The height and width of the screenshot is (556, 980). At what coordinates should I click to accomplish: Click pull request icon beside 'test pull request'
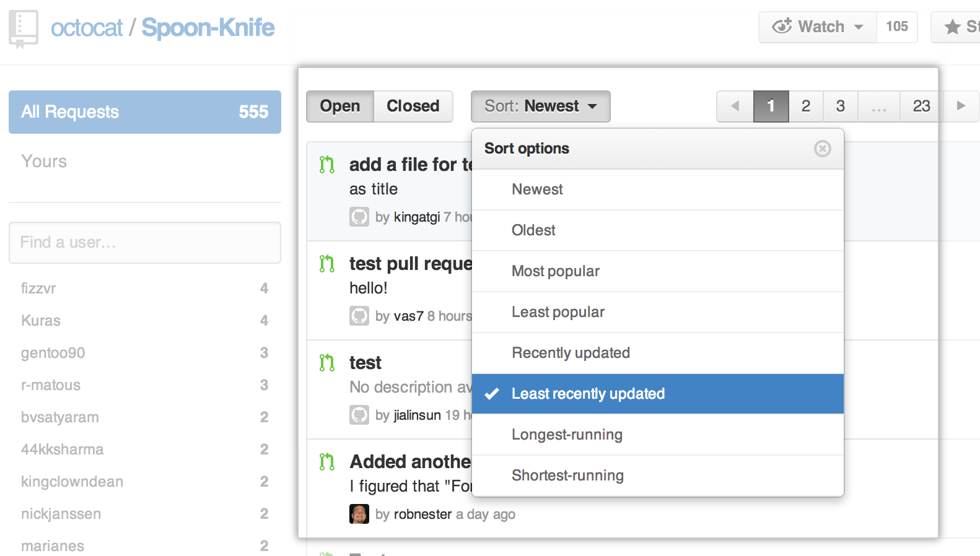coord(327,264)
